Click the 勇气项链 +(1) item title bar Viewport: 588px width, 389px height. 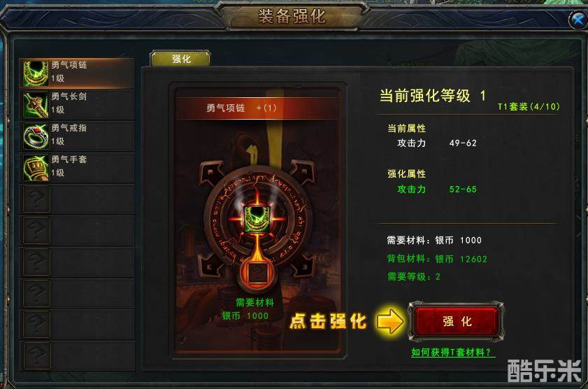(x=258, y=108)
